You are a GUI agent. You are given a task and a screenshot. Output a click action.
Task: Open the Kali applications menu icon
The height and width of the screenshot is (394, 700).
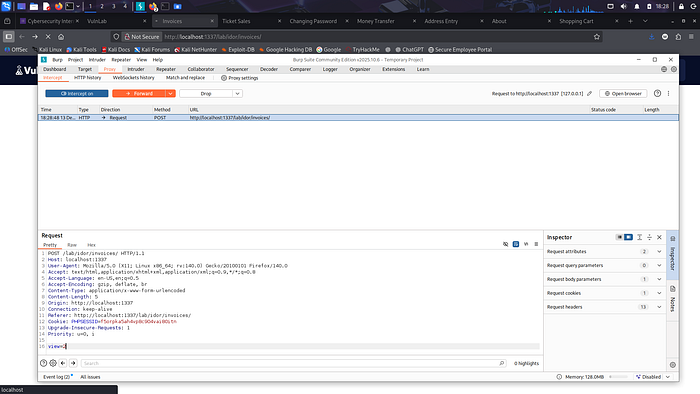(6, 6)
